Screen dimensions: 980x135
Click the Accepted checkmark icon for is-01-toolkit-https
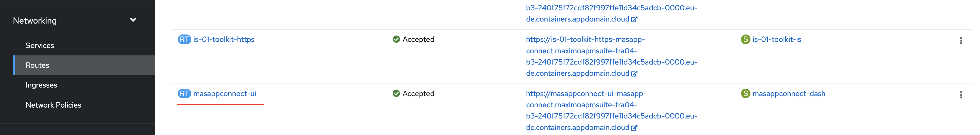(396, 39)
